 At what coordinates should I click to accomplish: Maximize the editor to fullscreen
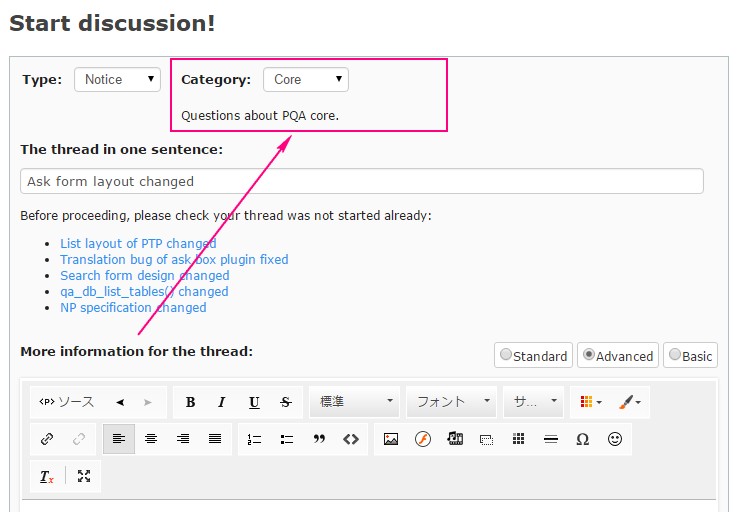tap(84, 477)
